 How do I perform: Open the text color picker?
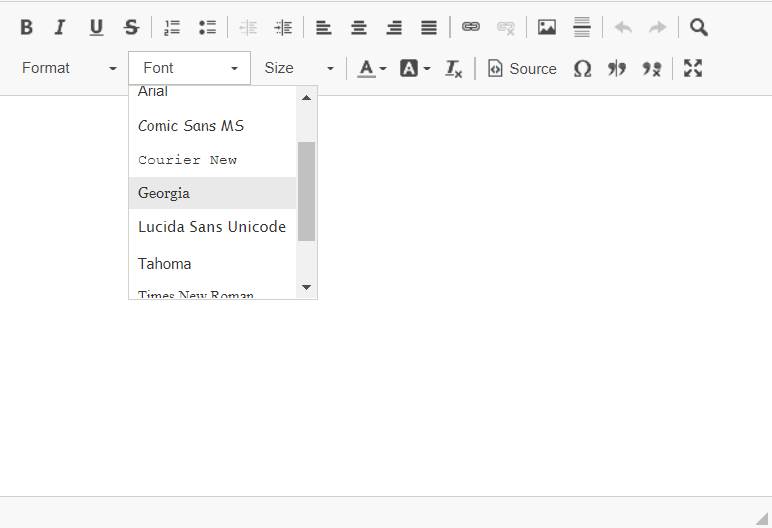pos(372,68)
